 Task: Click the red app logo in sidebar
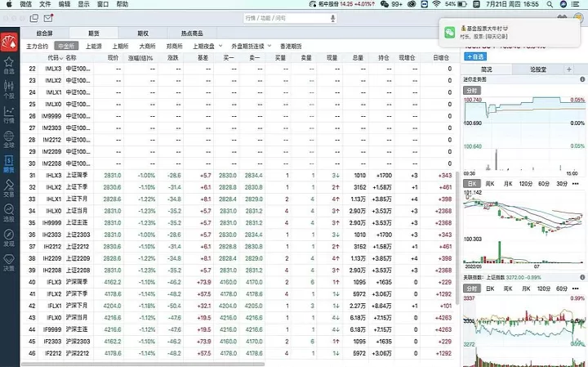(x=9, y=42)
